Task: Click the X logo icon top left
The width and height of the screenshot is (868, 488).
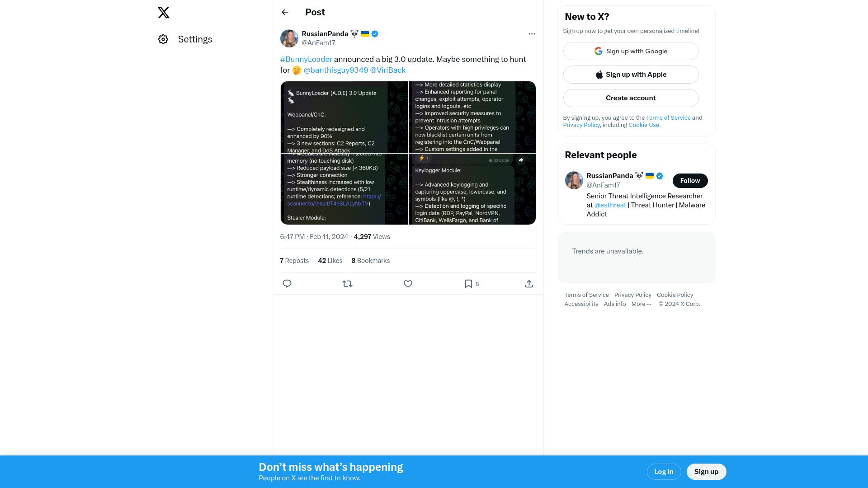Action: pyautogui.click(x=164, y=13)
